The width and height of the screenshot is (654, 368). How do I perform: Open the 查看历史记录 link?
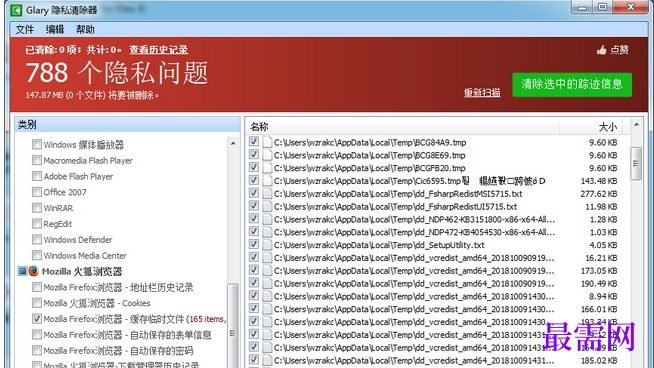tap(158, 50)
